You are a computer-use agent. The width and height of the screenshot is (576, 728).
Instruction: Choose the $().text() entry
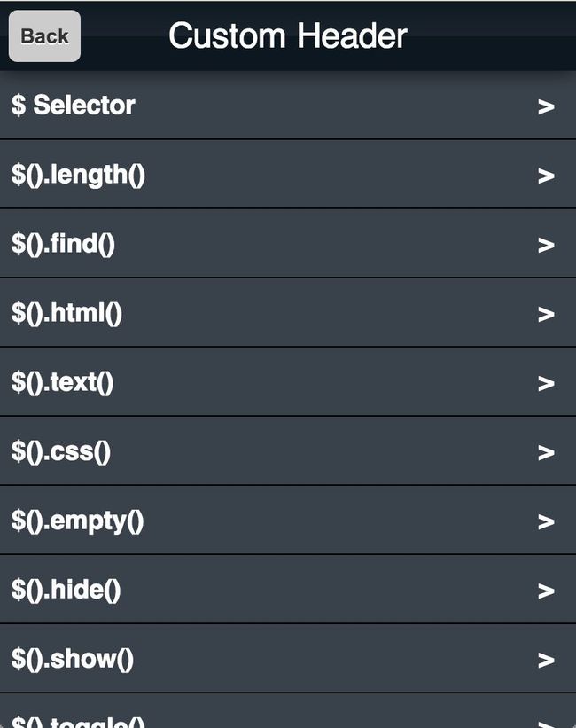[x=288, y=381]
